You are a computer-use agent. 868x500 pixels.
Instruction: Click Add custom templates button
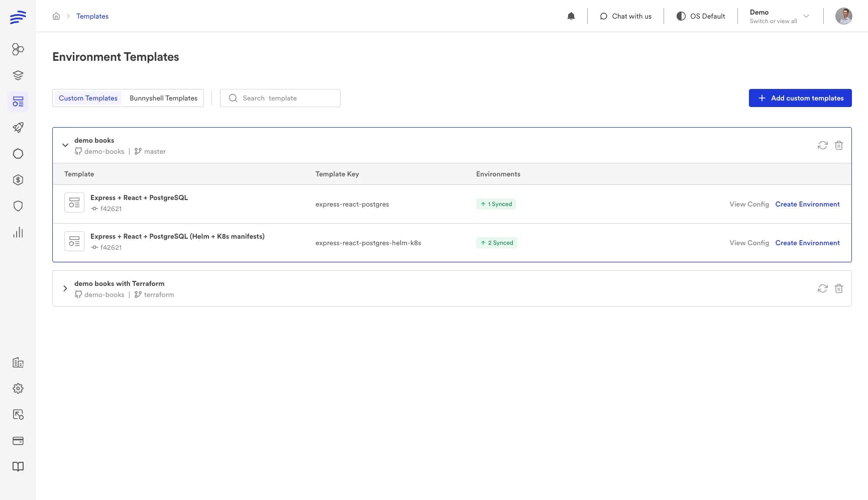(800, 98)
